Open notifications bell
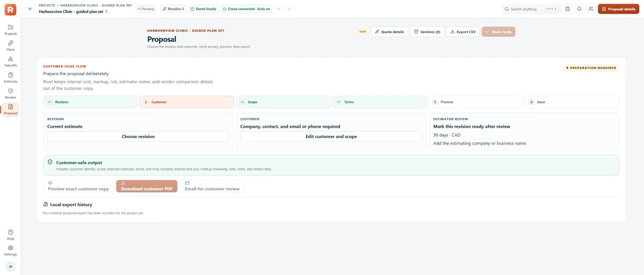Screen dimensions: 644x275 tap(579, 9)
